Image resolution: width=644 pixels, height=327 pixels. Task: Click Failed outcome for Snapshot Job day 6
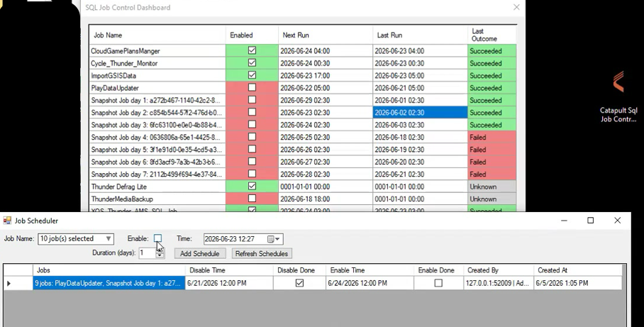tap(492, 162)
